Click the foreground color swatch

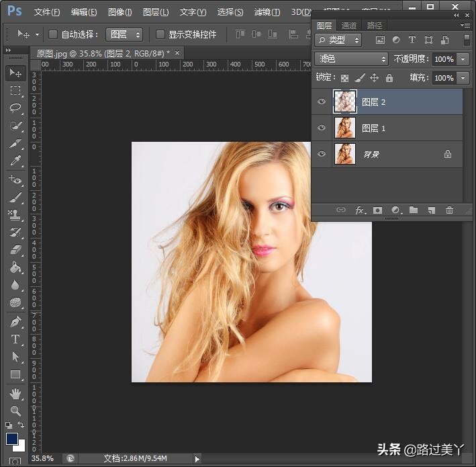(x=12, y=439)
